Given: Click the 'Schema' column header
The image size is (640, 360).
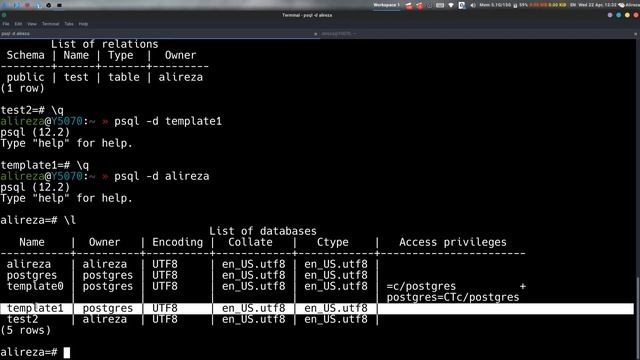Looking at the screenshot, I should (x=25, y=55).
